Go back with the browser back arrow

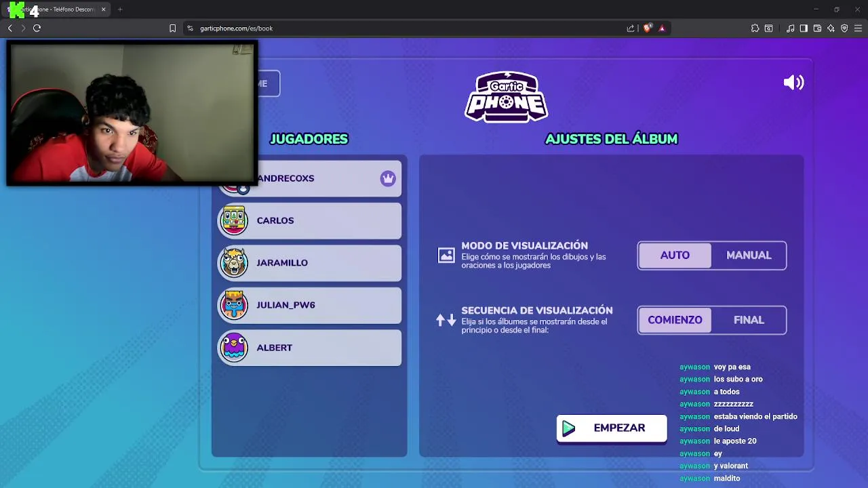[x=9, y=28]
